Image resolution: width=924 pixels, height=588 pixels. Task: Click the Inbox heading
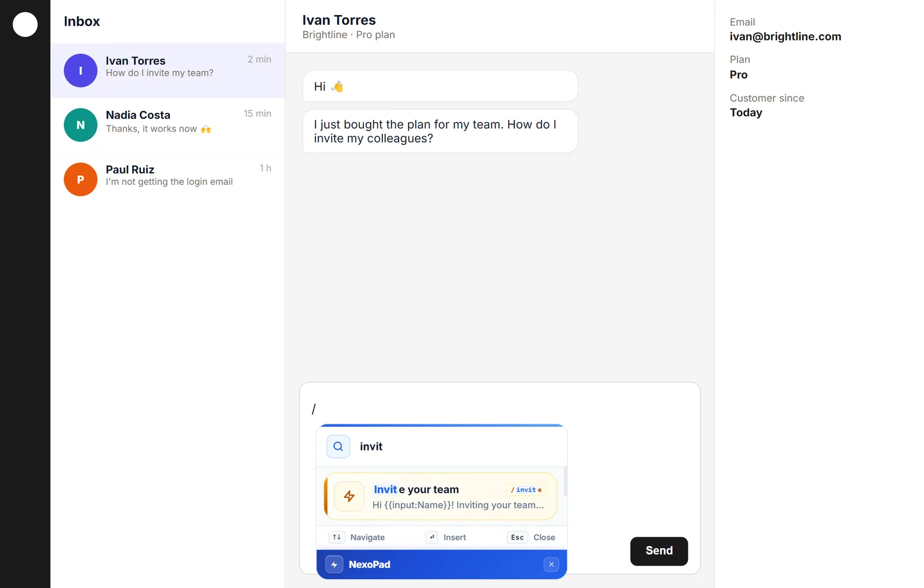coord(82,21)
